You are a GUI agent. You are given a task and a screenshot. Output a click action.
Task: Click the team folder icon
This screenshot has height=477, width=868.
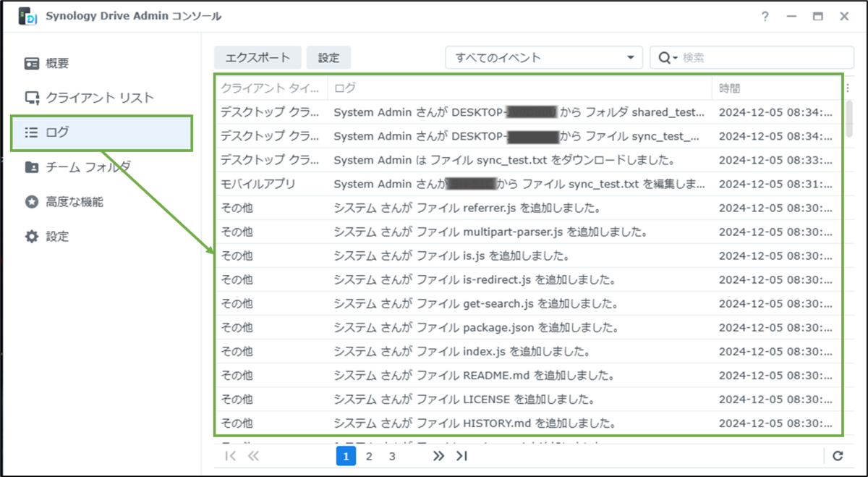[32, 167]
